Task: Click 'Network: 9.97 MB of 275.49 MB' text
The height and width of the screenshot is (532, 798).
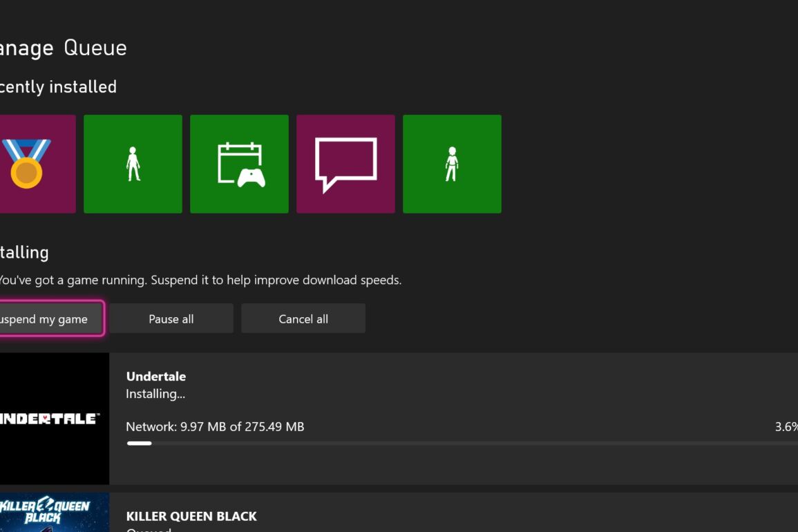Action: 215,426
